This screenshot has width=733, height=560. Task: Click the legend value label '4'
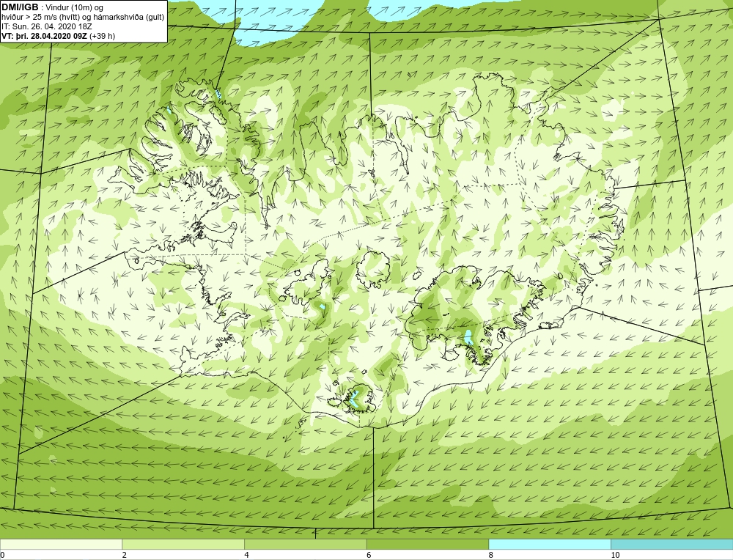(246, 555)
